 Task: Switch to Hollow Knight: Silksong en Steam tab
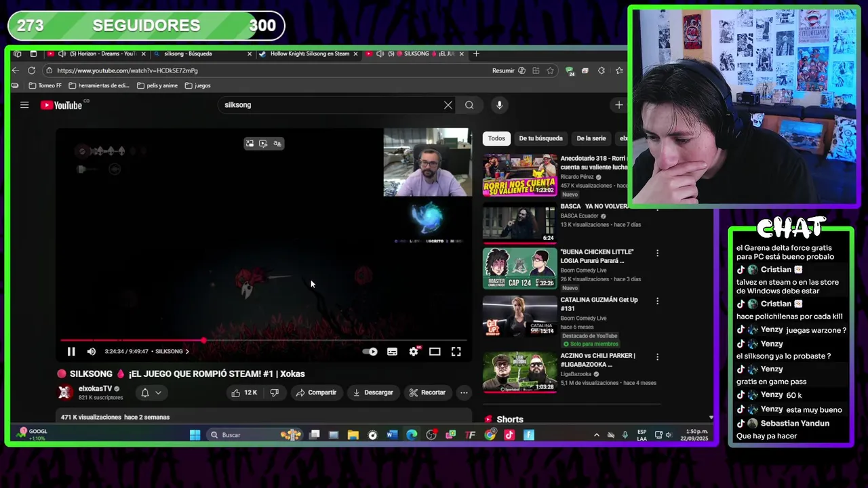click(x=309, y=54)
